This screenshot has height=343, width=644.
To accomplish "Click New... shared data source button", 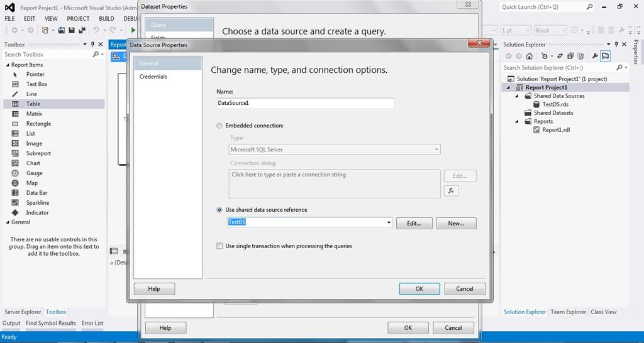I will [456, 223].
